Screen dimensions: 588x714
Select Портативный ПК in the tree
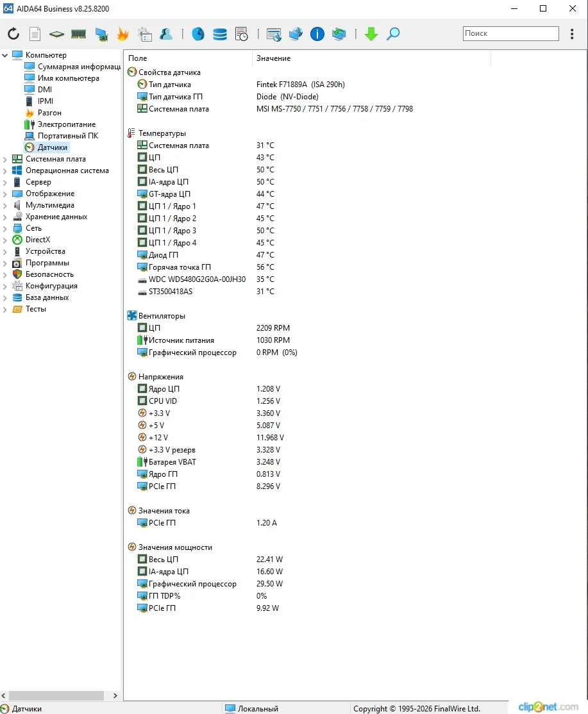(x=62, y=136)
